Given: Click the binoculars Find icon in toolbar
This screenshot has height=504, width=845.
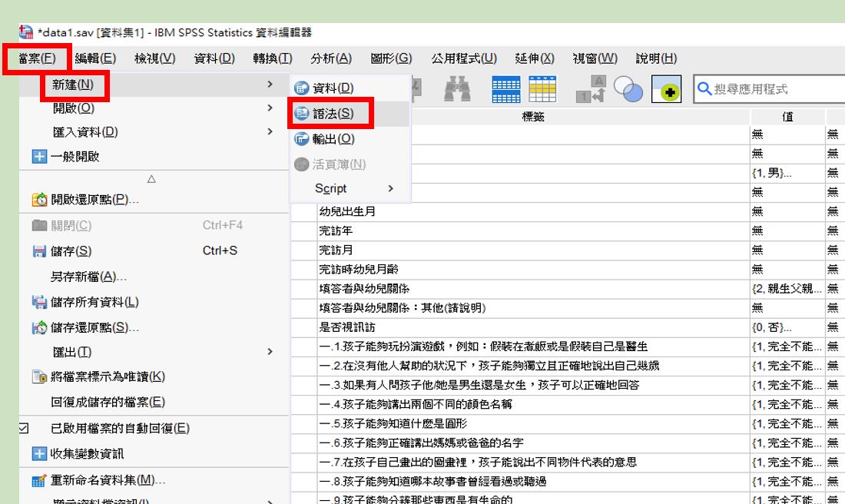Looking at the screenshot, I should 458,90.
